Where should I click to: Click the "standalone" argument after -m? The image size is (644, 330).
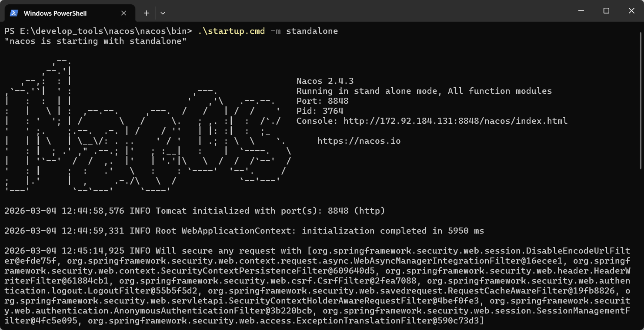[312, 31]
